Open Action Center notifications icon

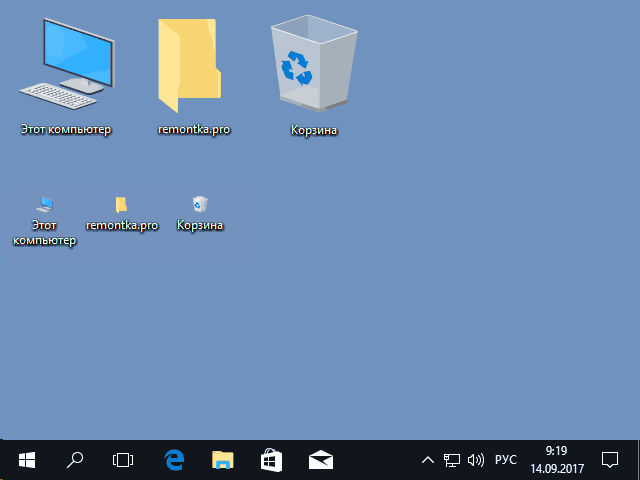[610, 460]
